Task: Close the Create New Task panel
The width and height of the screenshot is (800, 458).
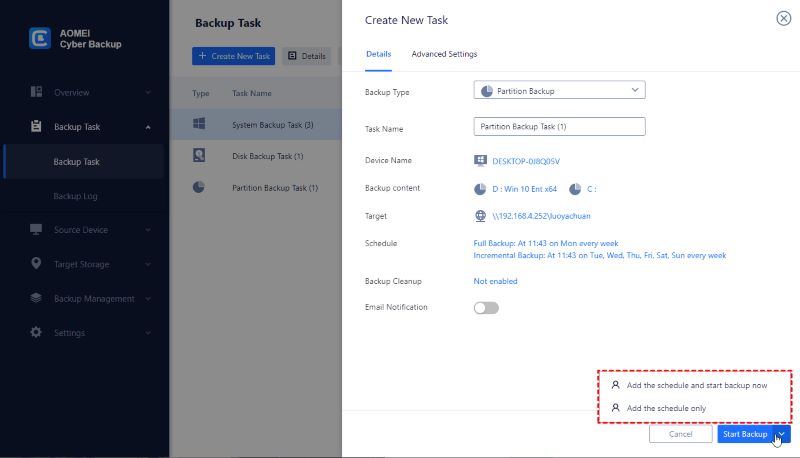Action: coord(784,18)
